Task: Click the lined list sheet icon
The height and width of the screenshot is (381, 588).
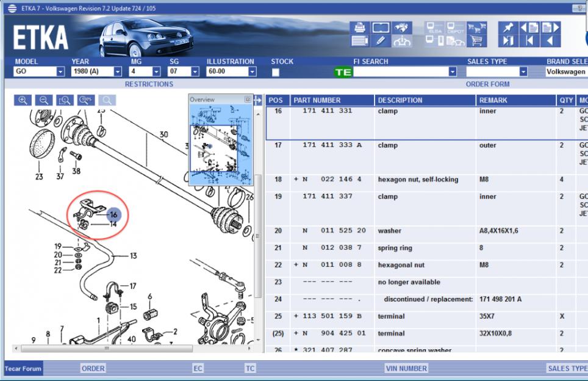Action: [x=359, y=40]
